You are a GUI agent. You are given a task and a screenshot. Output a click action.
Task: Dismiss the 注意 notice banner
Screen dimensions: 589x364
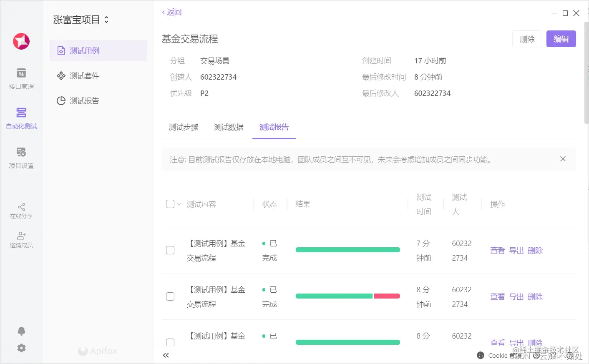(x=563, y=159)
